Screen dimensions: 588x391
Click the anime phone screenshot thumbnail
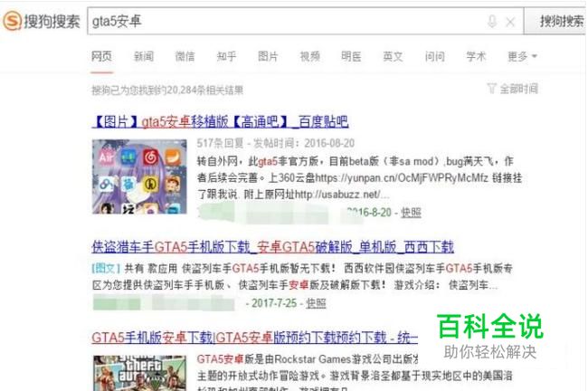[139, 176]
